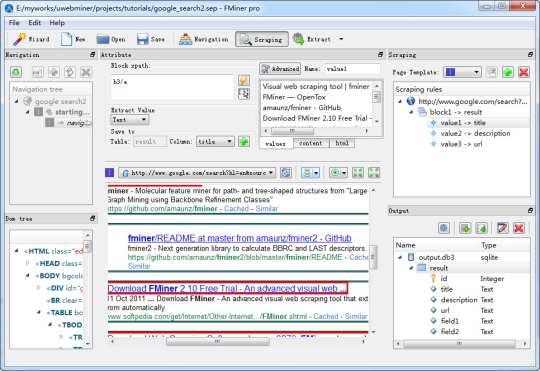The image size is (540, 371).
Task: Click the output settings gear icon
Action: pyautogui.click(x=444, y=228)
